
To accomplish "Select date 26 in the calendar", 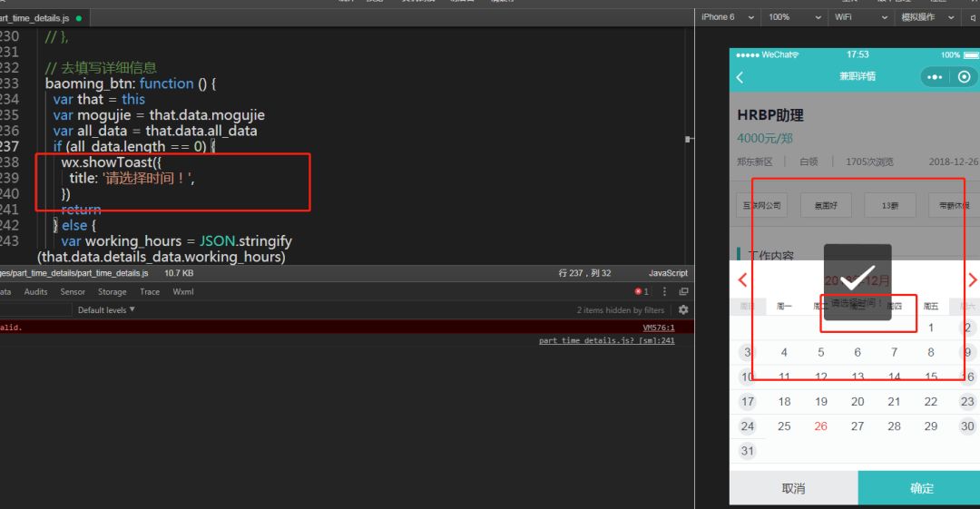I will pos(820,426).
